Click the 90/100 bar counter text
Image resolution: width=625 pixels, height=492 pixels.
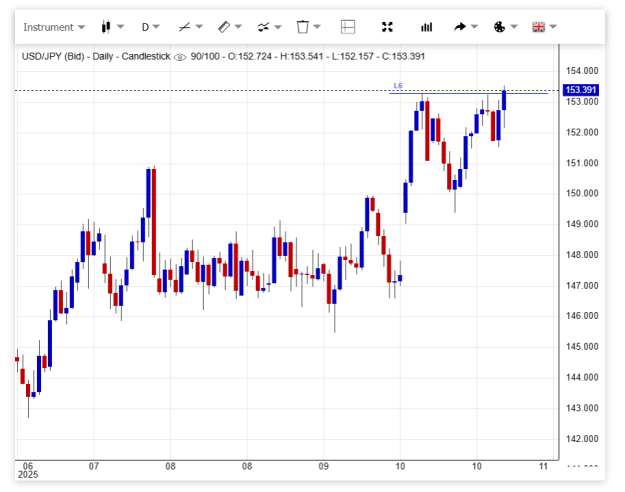pos(205,57)
